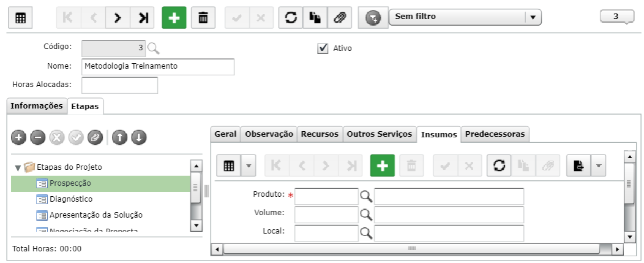The image size is (644, 263).
Task: Go to last record in main toolbar
Action: tap(143, 18)
